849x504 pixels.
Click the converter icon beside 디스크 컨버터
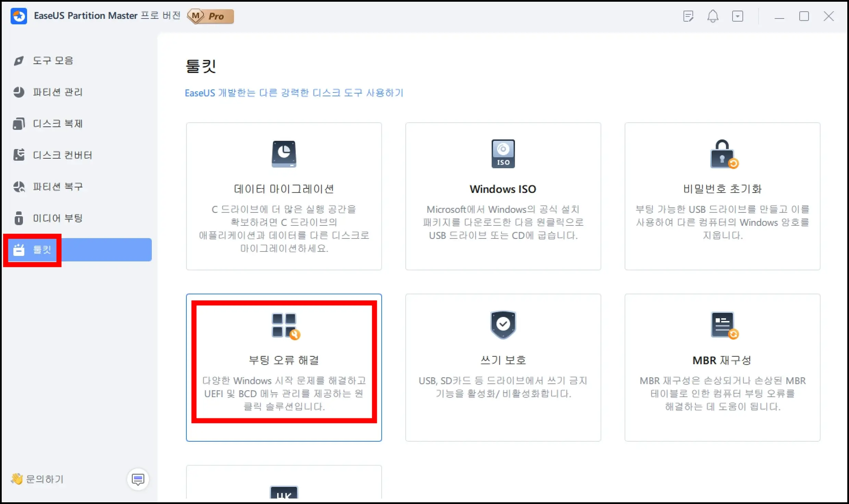19,155
